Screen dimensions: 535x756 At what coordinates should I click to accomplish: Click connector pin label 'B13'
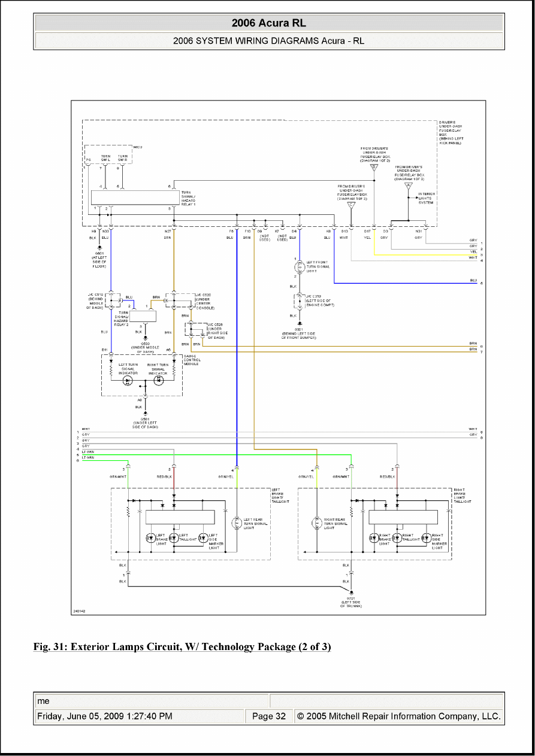tap(344, 230)
